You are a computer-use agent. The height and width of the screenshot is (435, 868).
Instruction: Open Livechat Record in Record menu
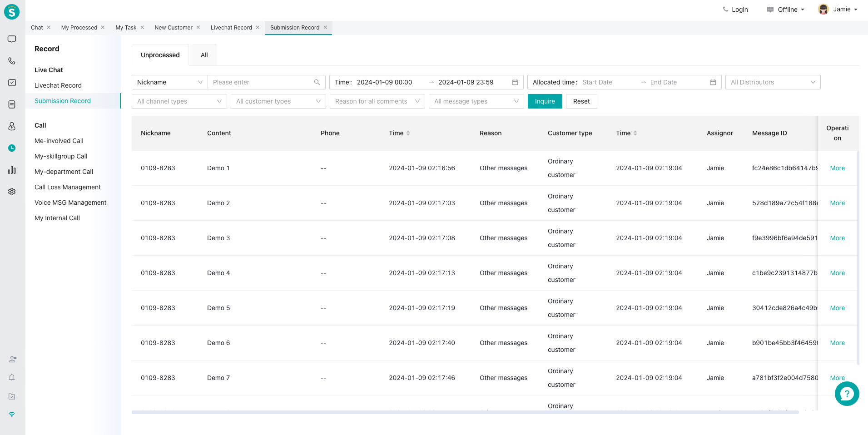point(58,85)
